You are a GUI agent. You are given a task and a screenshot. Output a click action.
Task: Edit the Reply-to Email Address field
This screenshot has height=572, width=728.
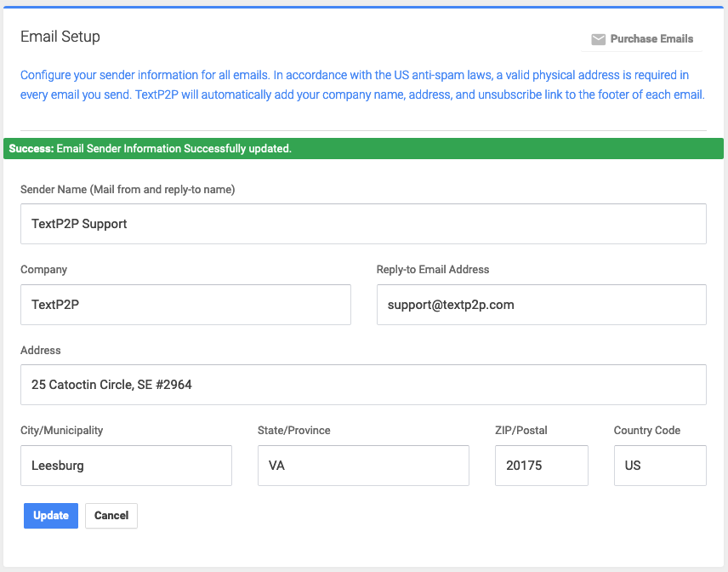pyautogui.click(x=542, y=305)
